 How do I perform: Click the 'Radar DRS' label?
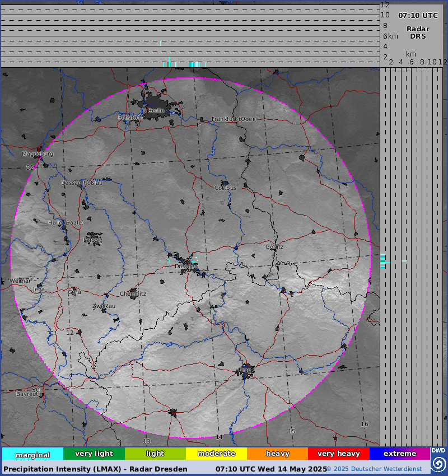[x=418, y=32]
